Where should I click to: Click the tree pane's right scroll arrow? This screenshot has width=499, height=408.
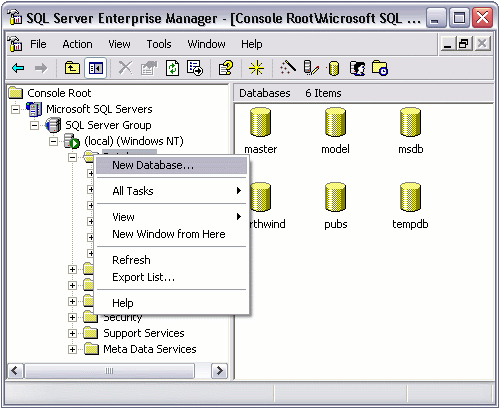tap(219, 371)
